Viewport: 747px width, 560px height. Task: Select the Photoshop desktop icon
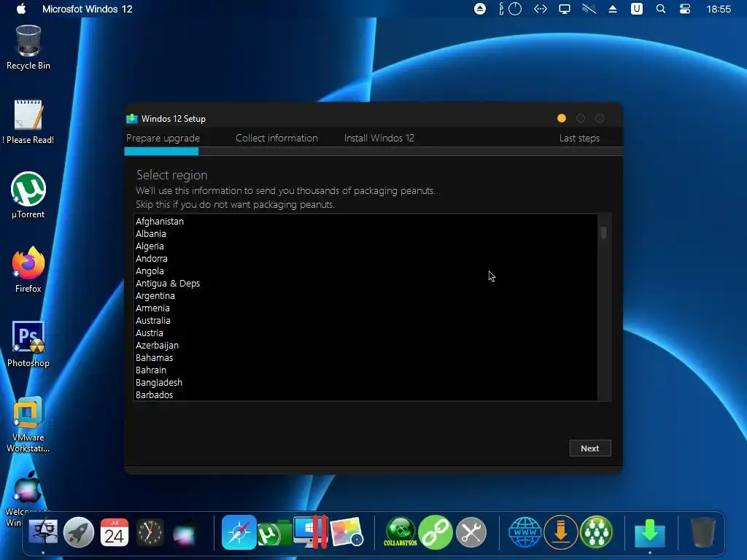[28, 344]
